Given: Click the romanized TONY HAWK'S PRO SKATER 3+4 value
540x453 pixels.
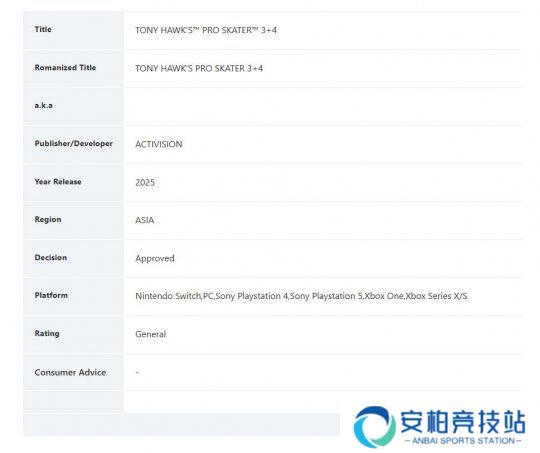Looking at the screenshot, I should pos(199,69).
